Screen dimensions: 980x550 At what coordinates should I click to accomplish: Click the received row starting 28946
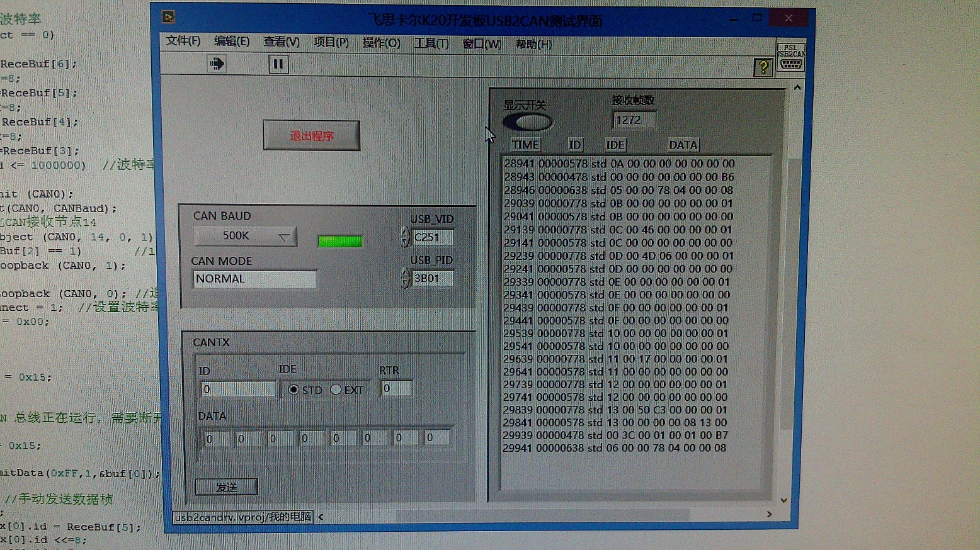point(618,190)
